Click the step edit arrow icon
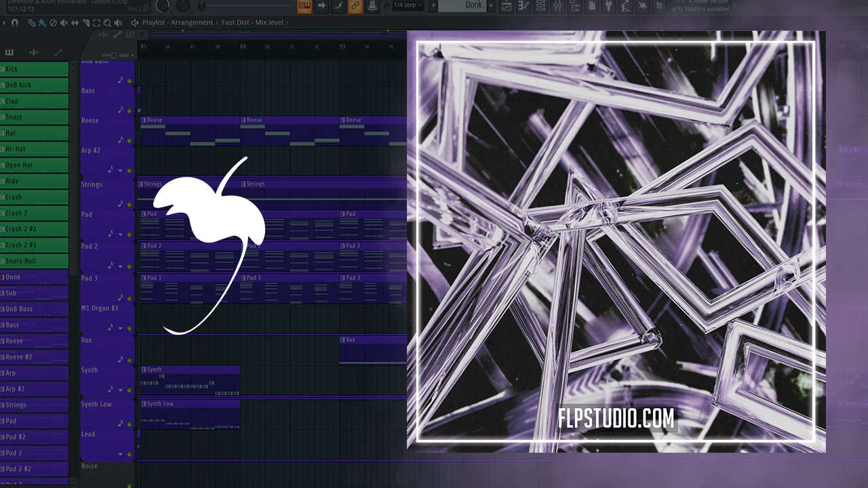The height and width of the screenshot is (488, 868). tap(321, 6)
